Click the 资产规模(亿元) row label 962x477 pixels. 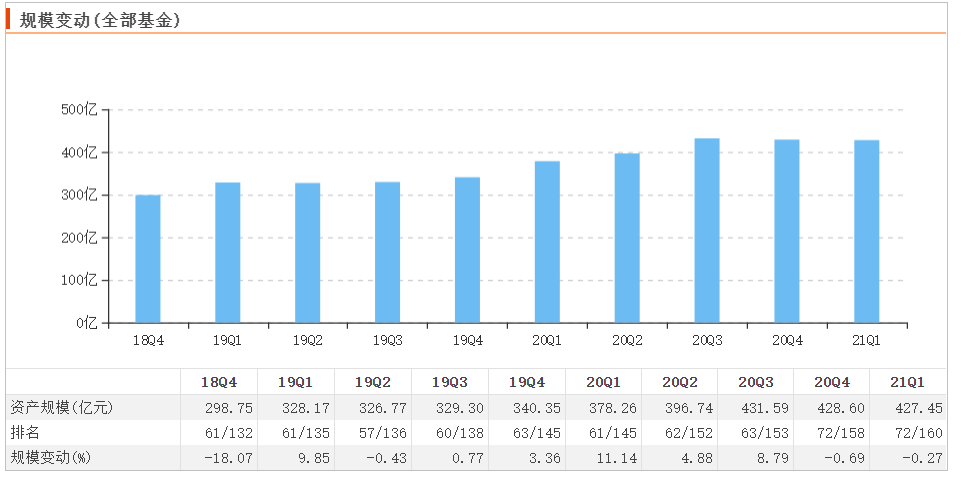63,408
